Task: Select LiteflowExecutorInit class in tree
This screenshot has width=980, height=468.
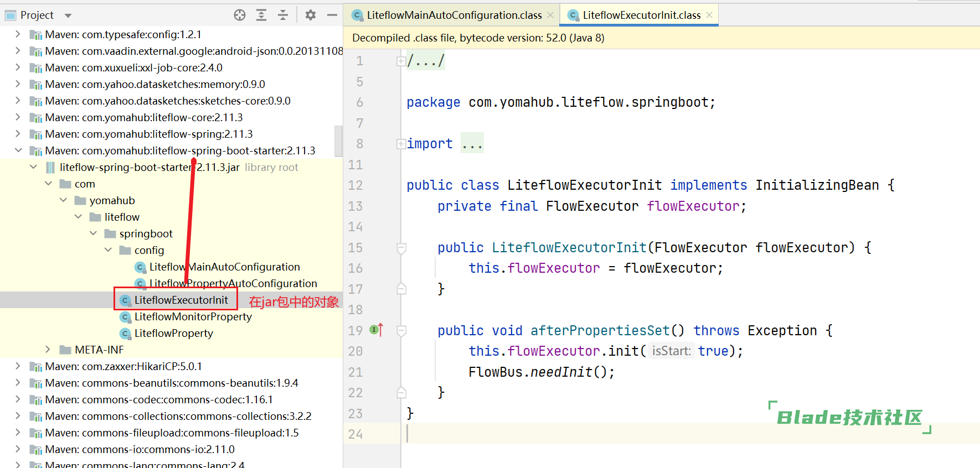Action: click(x=181, y=300)
